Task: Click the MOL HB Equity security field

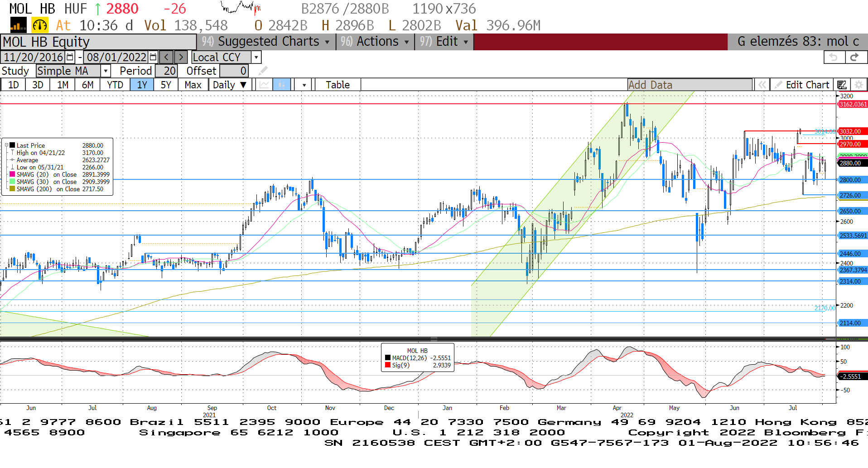Action: (99, 42)
